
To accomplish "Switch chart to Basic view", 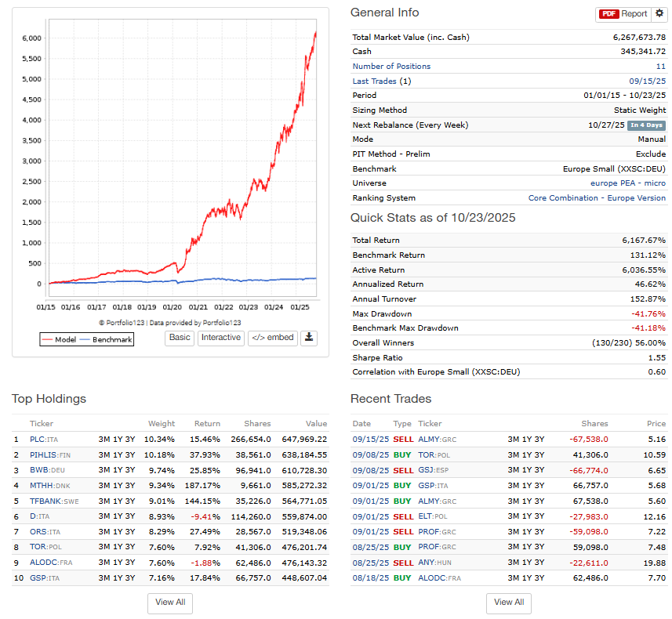I will [x=180, y=338].
